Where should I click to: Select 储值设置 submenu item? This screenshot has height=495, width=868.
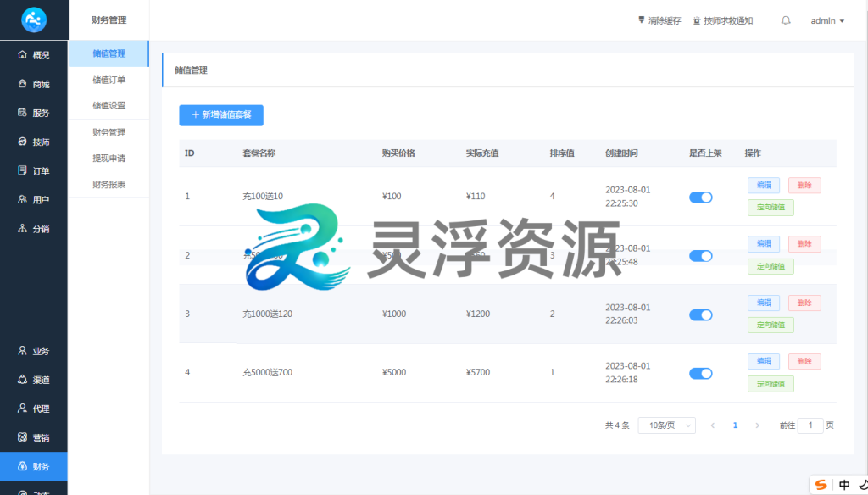108,105
